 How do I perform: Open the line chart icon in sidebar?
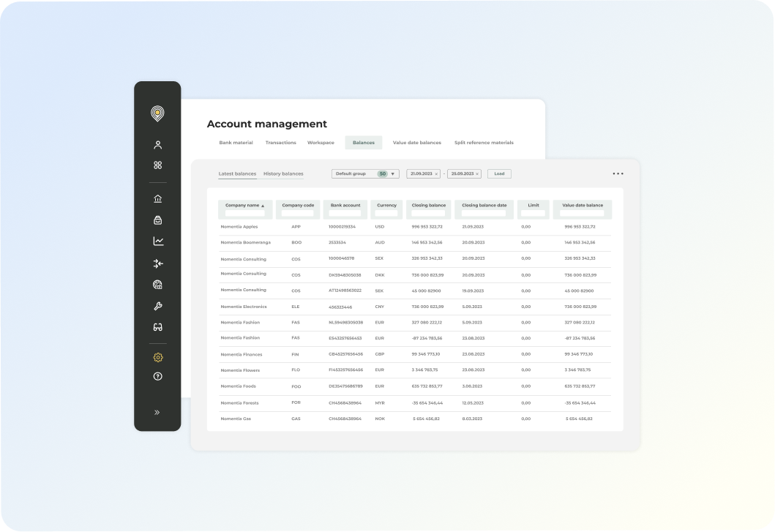pos(158,241)
